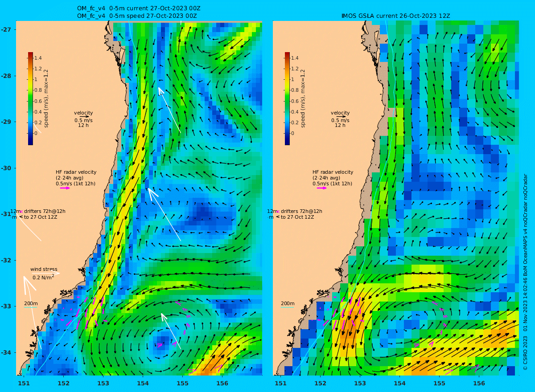This screenshot has width=535, height=392.
Task: Click longitude label 156 under OM_fc_v4 map
Action: click(222, 383)
